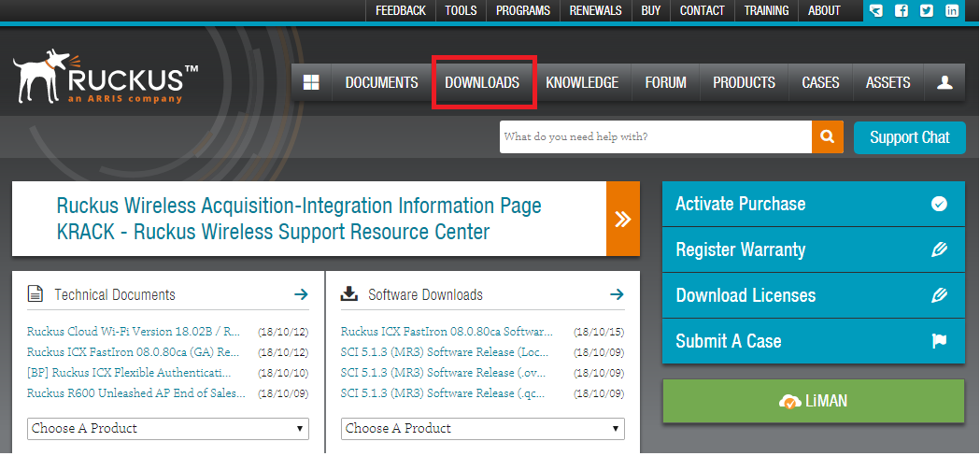980x456 pixels.
Task: Click the Software Downloads arrow icon
Action: coord(617,294)
